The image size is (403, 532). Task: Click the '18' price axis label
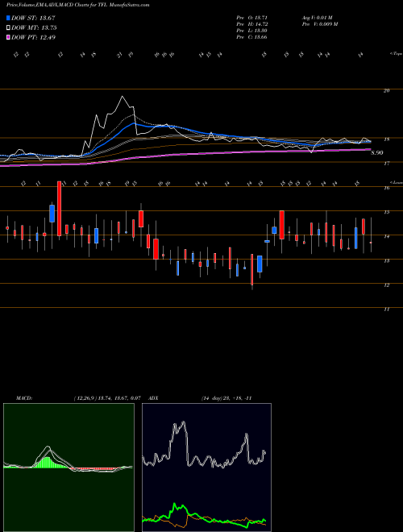pos(386,139)
